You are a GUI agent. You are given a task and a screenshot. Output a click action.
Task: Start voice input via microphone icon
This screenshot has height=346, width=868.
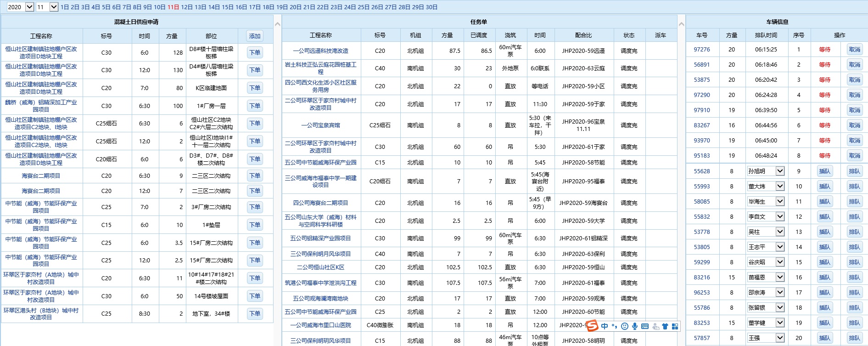click(x=634, y=326)
